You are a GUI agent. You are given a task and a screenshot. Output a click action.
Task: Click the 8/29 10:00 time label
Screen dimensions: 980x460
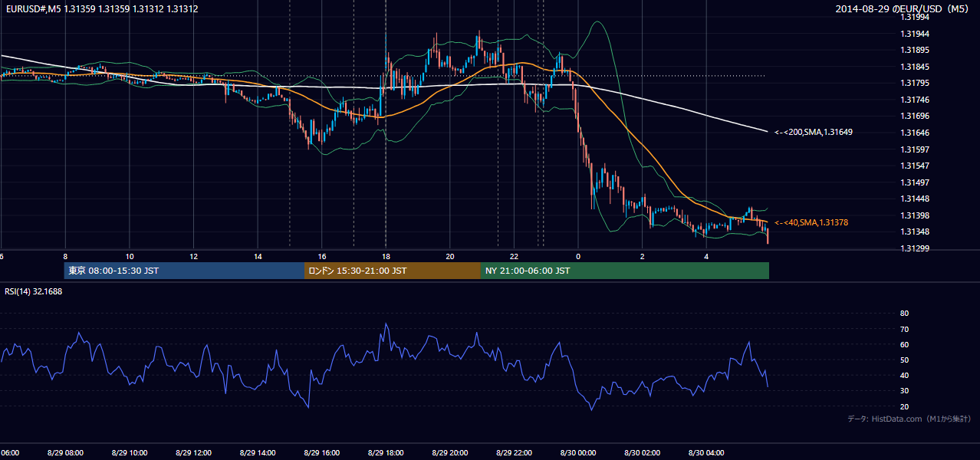tap(128, 453)
